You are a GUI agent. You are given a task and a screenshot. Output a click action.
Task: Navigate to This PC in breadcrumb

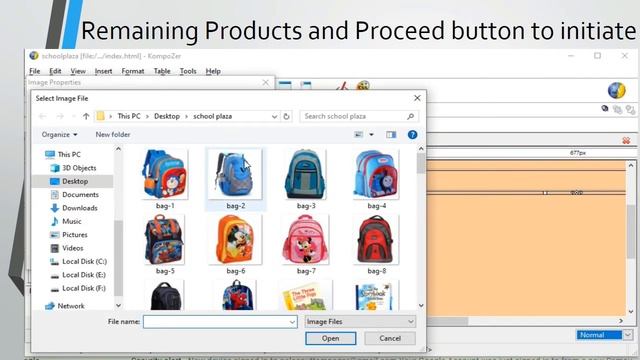pos(129,116)
